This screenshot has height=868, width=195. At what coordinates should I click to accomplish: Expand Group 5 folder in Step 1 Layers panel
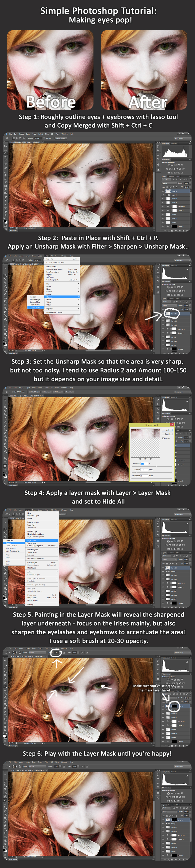click(167, 195)
